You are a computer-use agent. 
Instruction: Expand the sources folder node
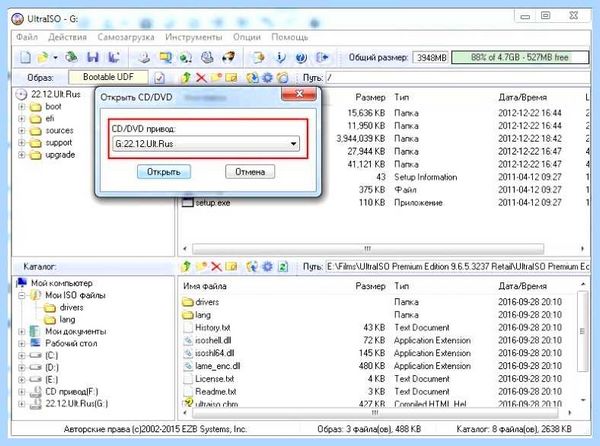tap(22, 131)
